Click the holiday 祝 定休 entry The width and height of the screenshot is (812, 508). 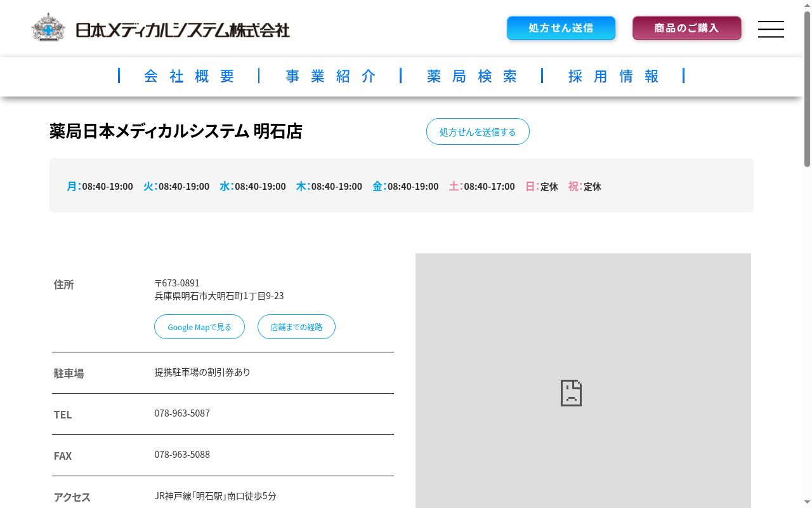click(585, 187)
